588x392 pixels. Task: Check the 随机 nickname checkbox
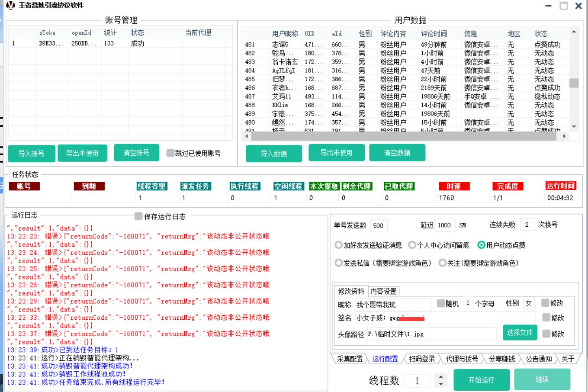click(x=440, y=303)
